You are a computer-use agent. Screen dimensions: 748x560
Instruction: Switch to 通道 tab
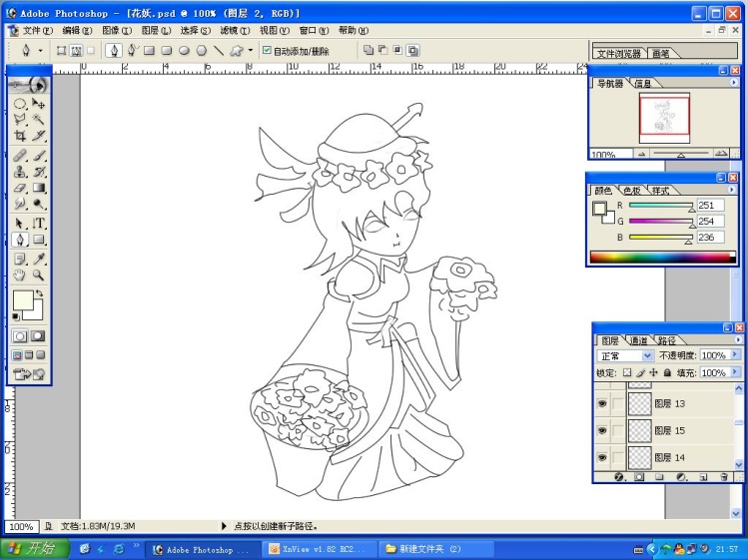(x=638, y=340)
